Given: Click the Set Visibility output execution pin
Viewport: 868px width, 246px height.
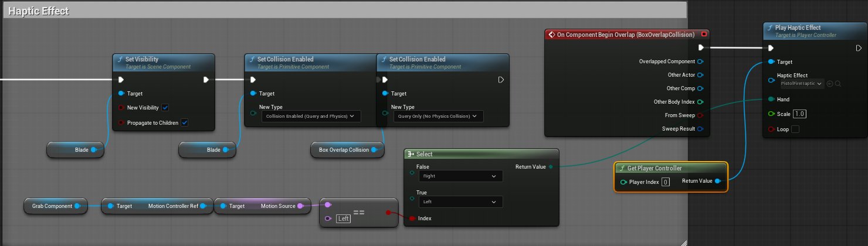Looking at the screenshot, I should point(206,80).
